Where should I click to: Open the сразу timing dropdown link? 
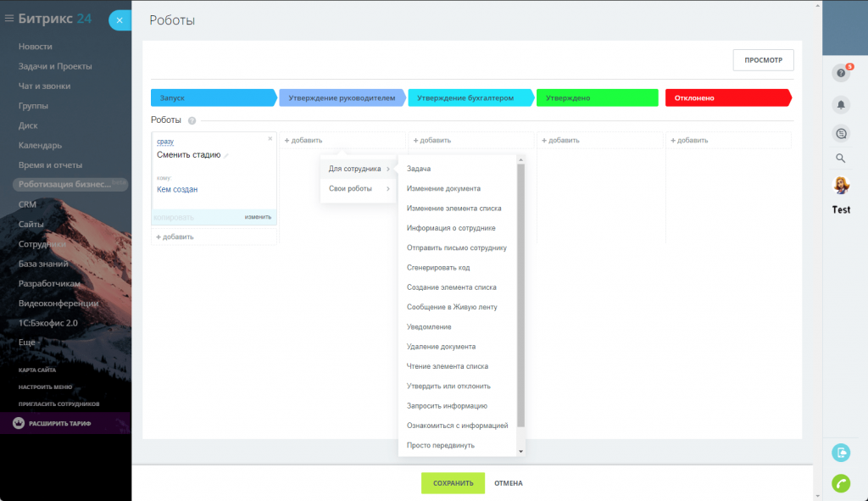(x=164, y=142)
